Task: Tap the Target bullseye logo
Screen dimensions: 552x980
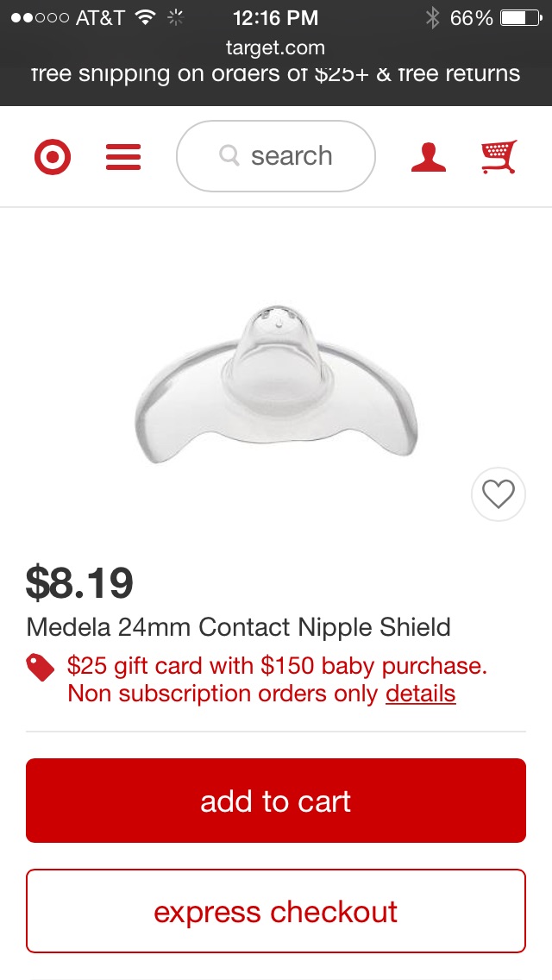Action: tap(53, 157)
